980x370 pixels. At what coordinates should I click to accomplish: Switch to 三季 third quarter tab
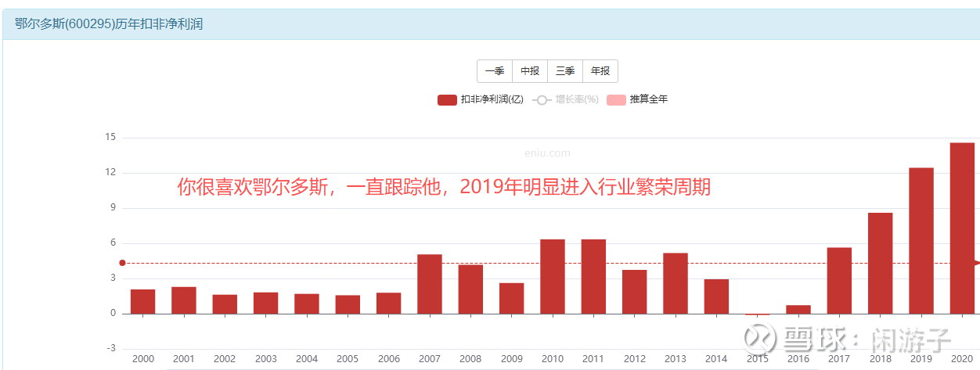(x=565, y=71)
